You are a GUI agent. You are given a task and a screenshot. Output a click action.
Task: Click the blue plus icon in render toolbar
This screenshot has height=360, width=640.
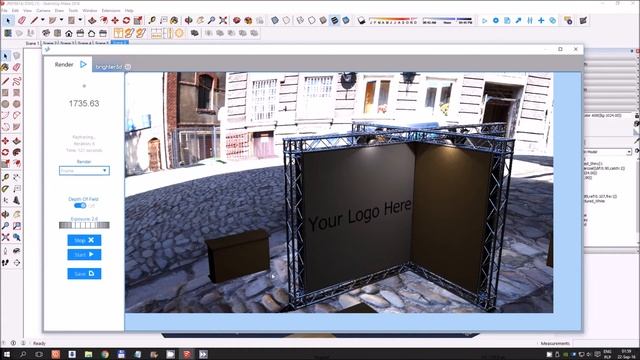541,20
